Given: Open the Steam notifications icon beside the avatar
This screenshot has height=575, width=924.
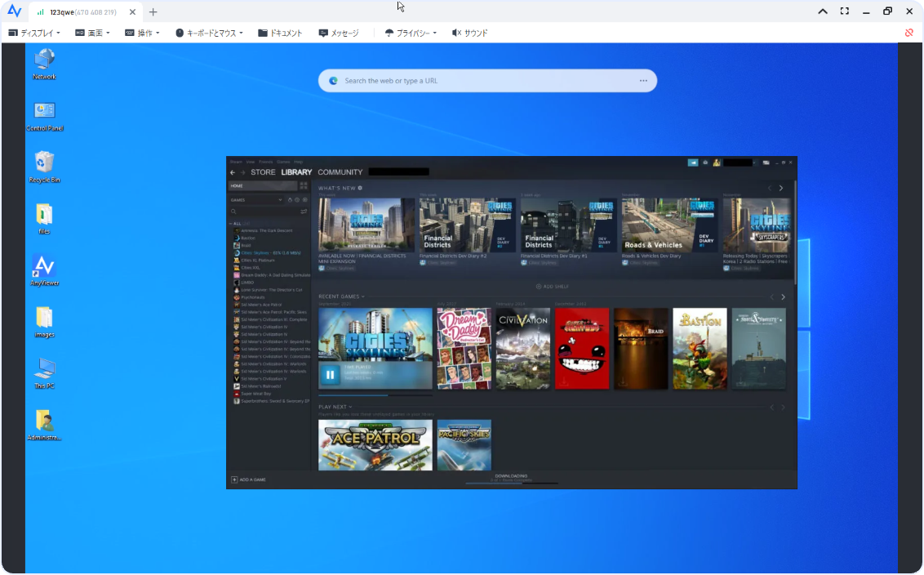Looking at the screenshot, I should [x=705, y=163].
